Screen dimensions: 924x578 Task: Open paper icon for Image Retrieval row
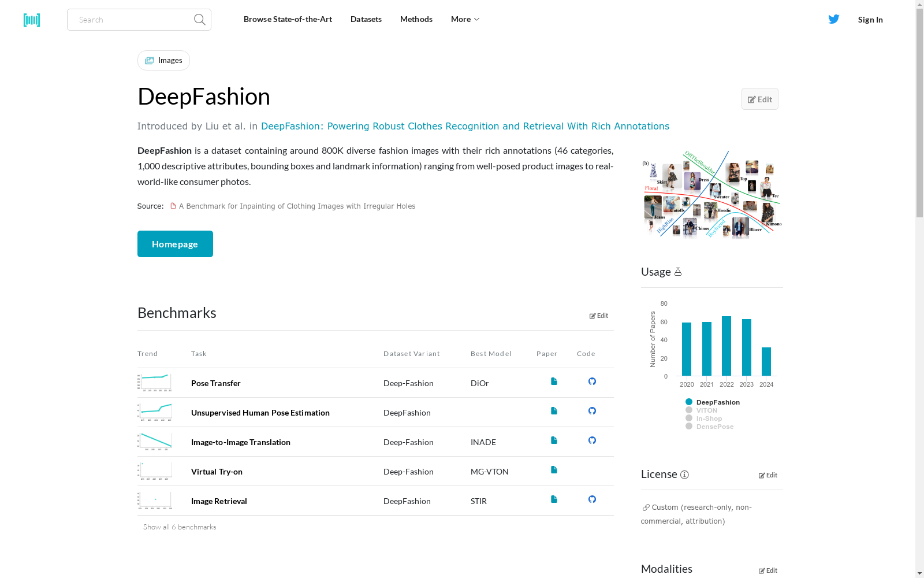click(554, 499)
